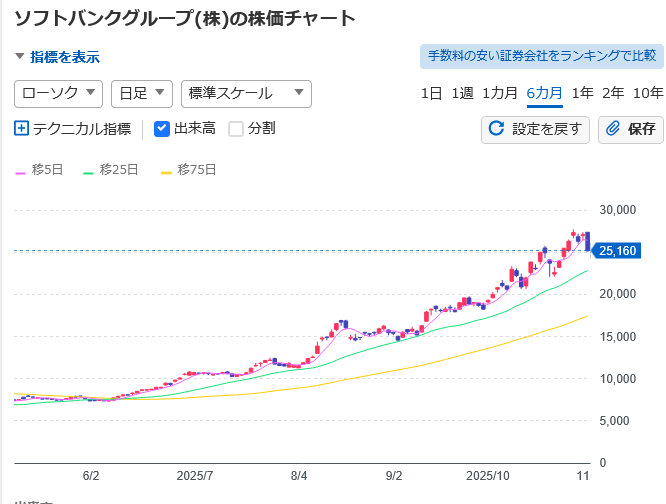This screenshot has height=504, width=666.
Task: Click the triangle icon next to 指標を表示
Action: point(20,57)
